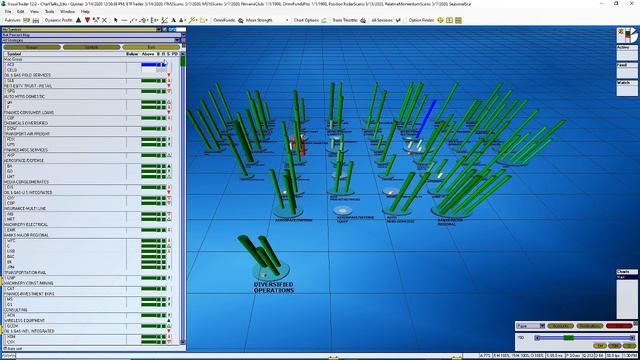Open the File menu
The width and height of the screenshot is (640, 360).
point(8,12)
